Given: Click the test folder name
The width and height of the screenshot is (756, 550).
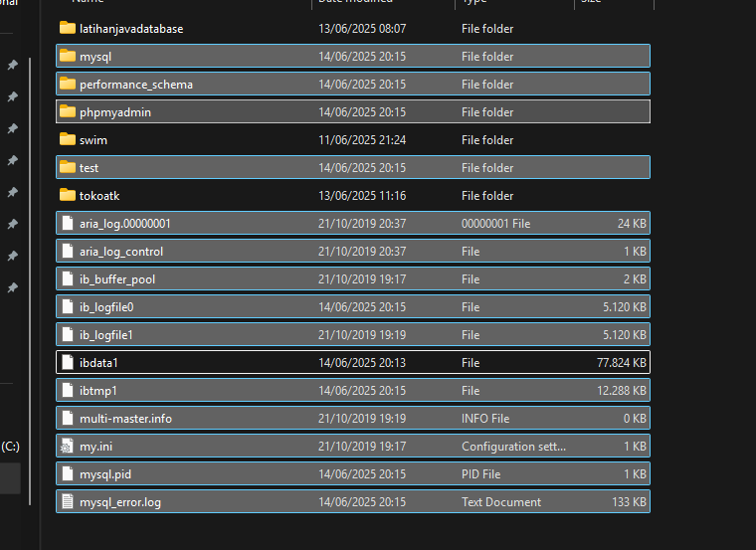Looking at the screenshot, I should click(89, 168).
